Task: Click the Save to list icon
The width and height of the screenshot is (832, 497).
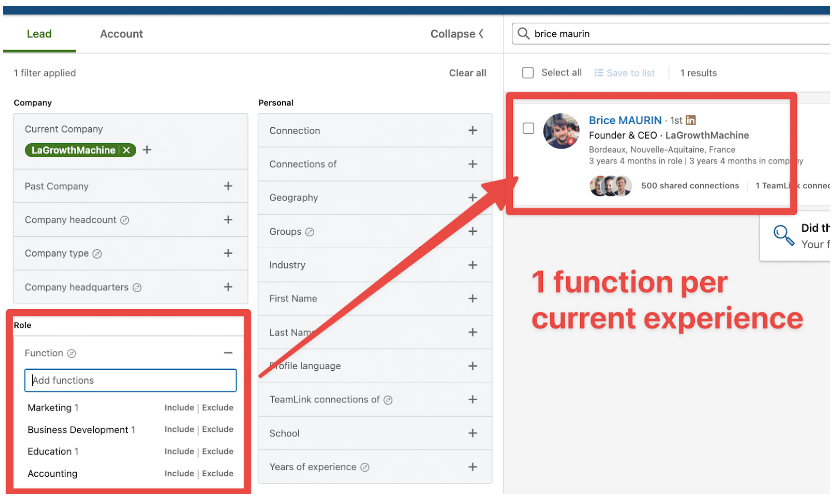Action: pyautogui.click(x=599, y=73)
